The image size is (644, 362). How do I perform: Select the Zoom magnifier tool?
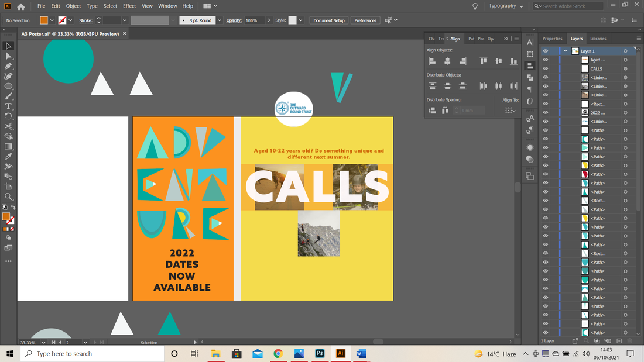[8, 196]
